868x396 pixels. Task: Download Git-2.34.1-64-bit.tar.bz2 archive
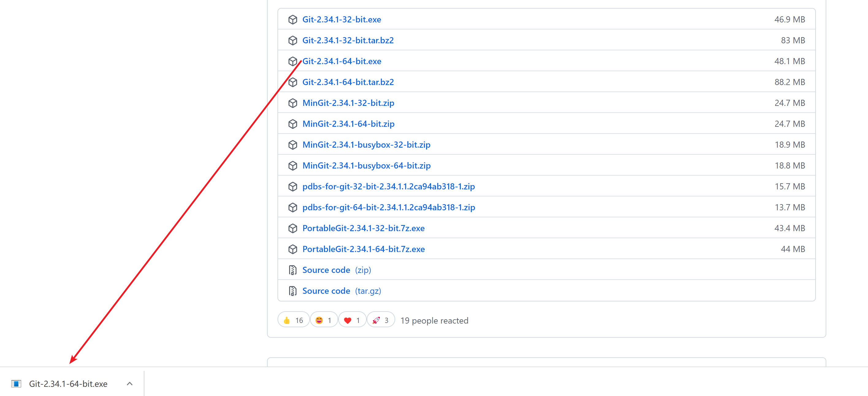tap(348, 82)
